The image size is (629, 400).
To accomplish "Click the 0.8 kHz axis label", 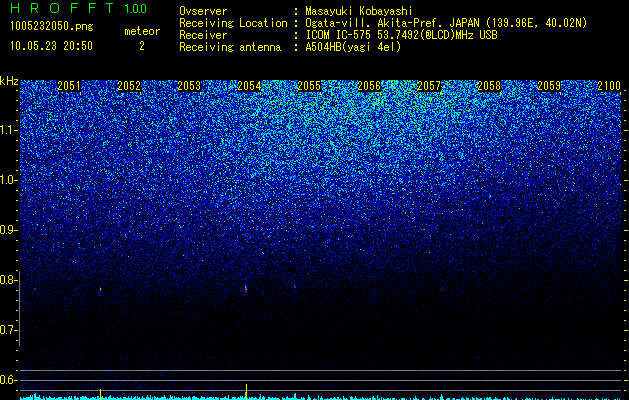I will (9, 280).
